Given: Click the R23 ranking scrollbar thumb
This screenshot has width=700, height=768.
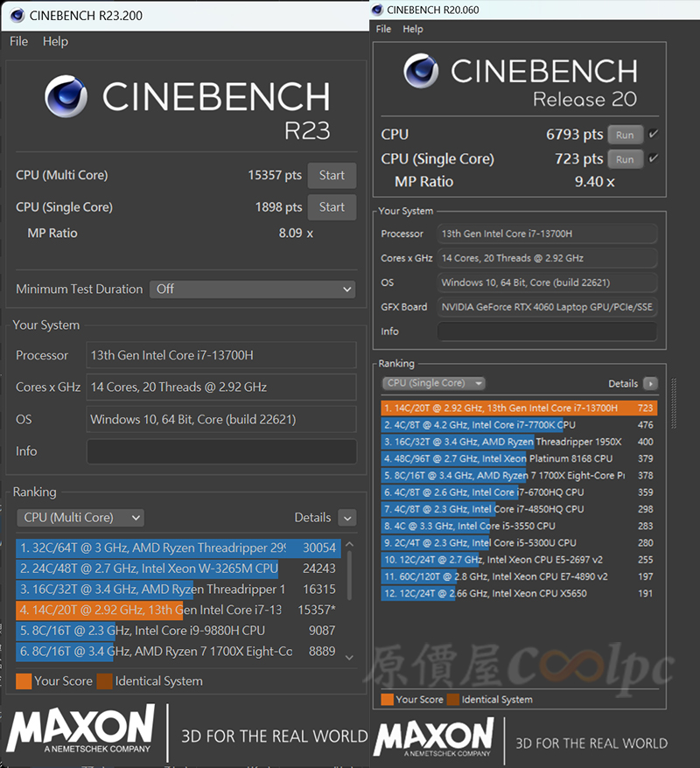Looking at the screenshot, I should (349, 575).
